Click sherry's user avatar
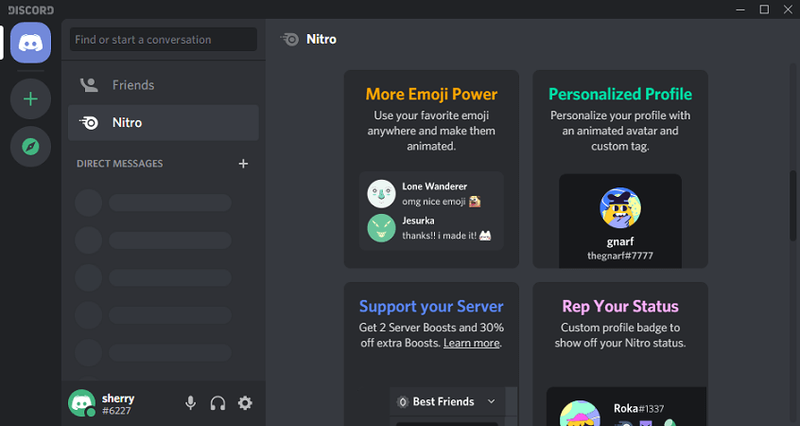800x426 pixels. [x=82, y=403]
